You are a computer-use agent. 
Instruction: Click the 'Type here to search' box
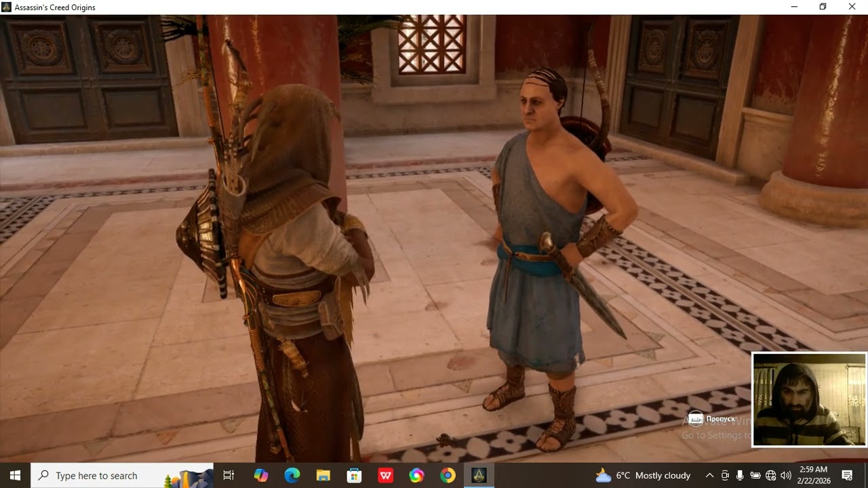pos(122,475)
